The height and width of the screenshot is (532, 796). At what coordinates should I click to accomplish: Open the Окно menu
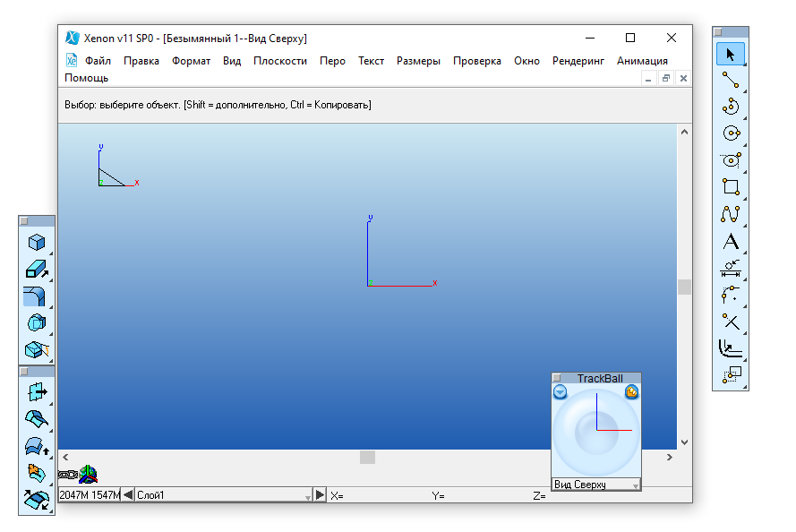[526, 61]
